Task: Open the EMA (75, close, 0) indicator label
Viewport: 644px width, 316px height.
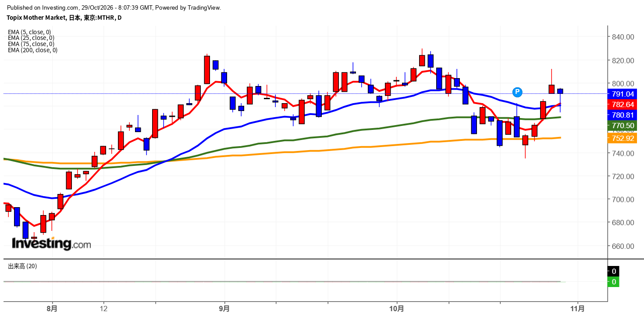Action: (x=31, y=44)
